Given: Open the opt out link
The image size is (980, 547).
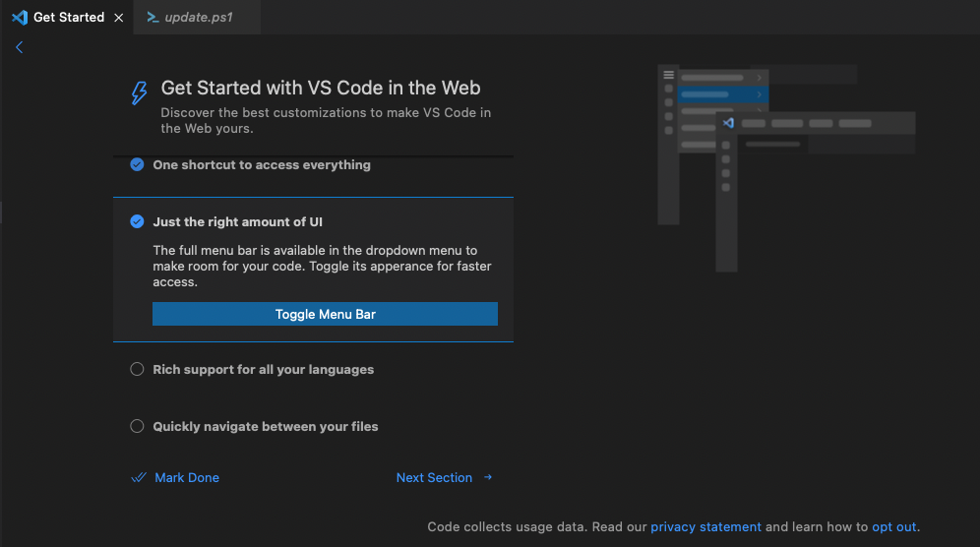Looking at the screenshot, I should [893, 527].
